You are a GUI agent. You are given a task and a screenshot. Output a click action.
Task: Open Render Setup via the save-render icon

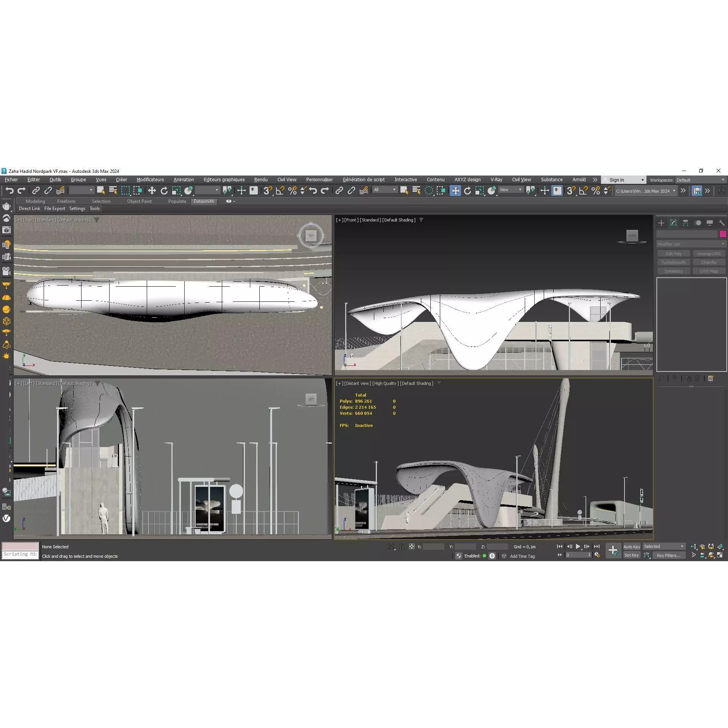(x=697, y=191)
